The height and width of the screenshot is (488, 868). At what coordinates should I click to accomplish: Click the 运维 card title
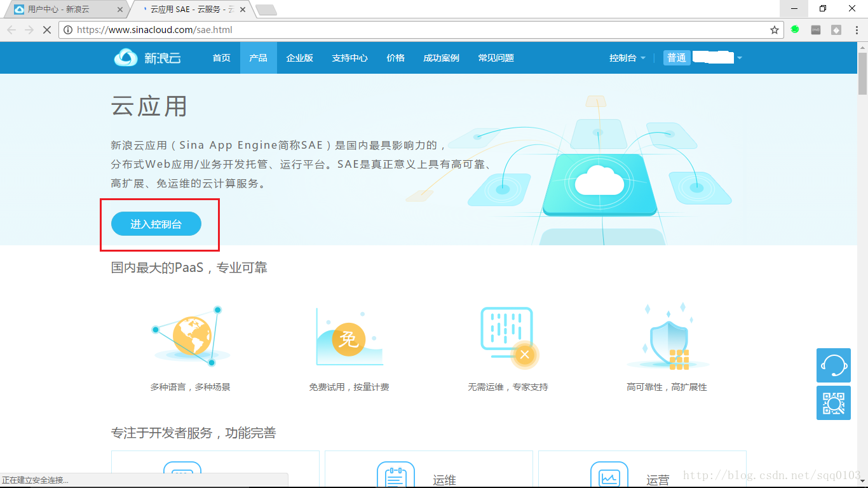(445, 480)
